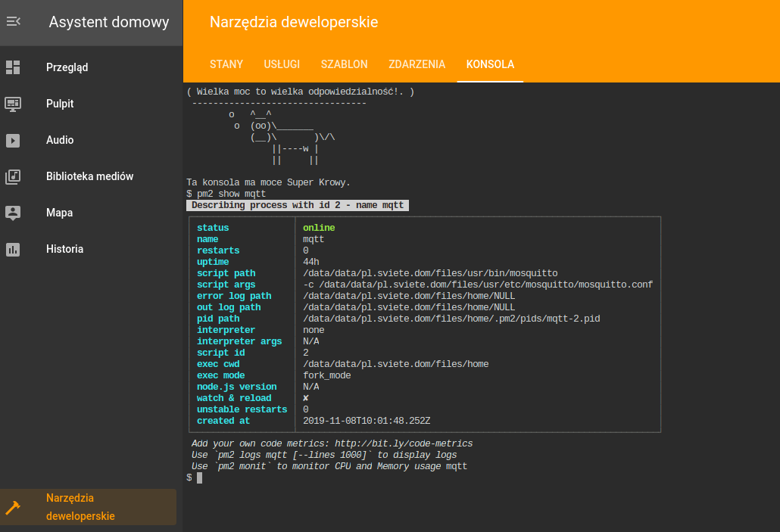Screen dimensions: 780x532
Task: Open Biblioteka mediów in sidebar
Action: click(89, 176)
